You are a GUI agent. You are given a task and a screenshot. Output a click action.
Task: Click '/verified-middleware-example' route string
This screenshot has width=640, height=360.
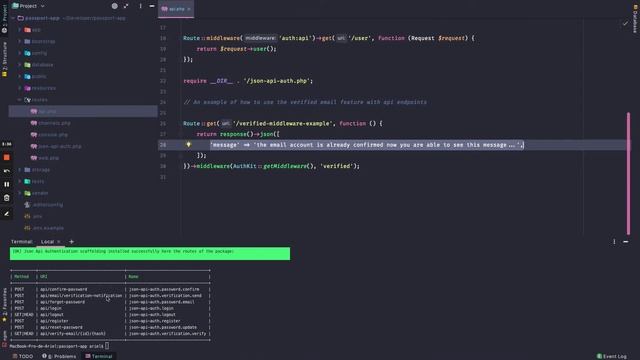pyautogui.click(x=283, y=123)
